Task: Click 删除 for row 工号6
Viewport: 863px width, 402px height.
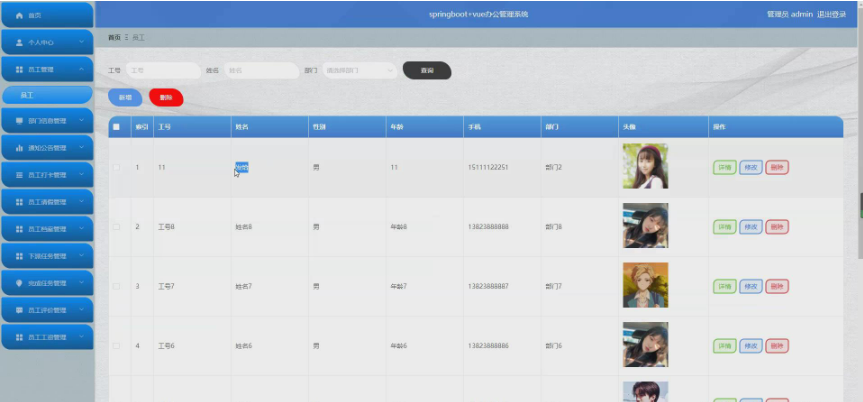Action: pos(777,346)
